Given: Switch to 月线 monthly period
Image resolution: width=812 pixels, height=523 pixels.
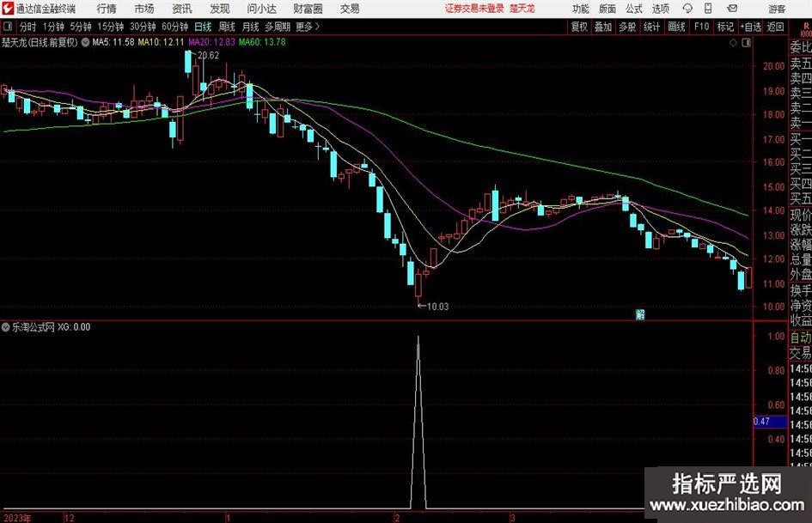Looking at the screenshot, I should (x=251, y=27).
